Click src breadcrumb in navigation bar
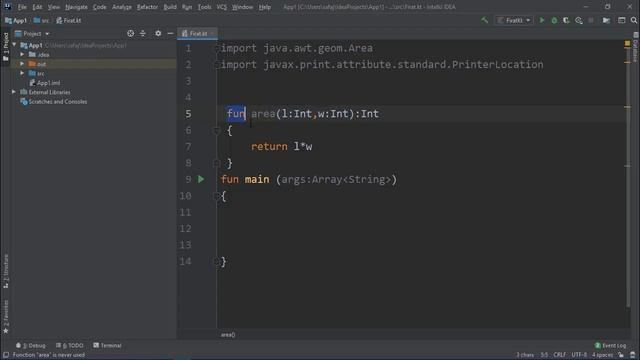 point(41,20)
